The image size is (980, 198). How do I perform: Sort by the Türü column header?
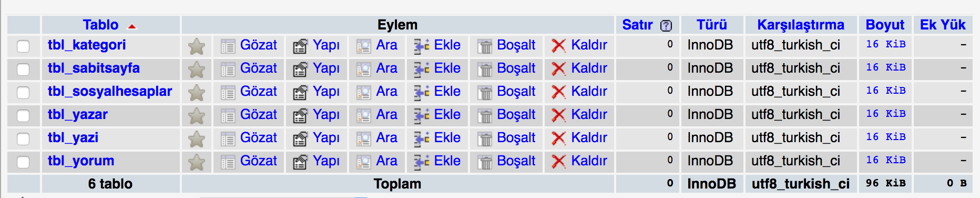click(x=712, y=25)
